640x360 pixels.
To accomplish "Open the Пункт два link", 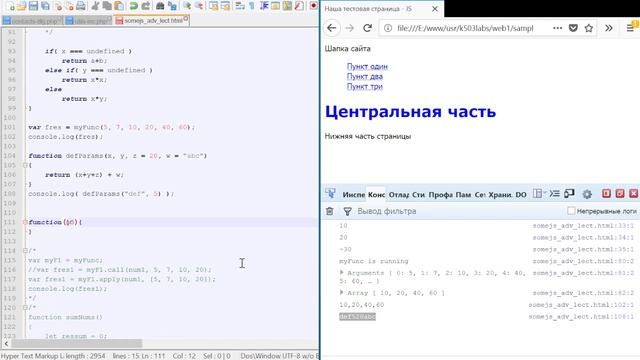I will pyautogui.click(x=365, y=76).
